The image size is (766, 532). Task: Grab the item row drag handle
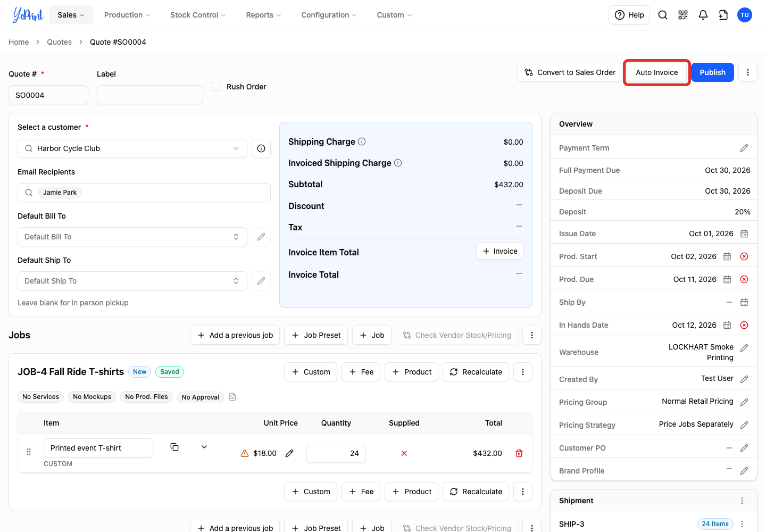tap(29, 452)
